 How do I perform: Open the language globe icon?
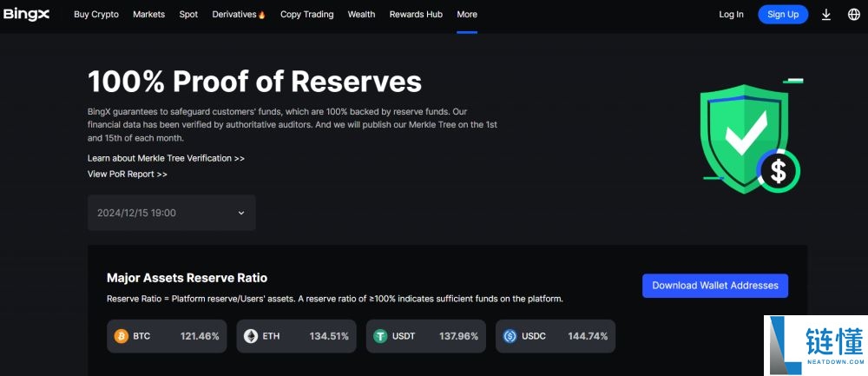pyautogui.click(x=853, y=15)
